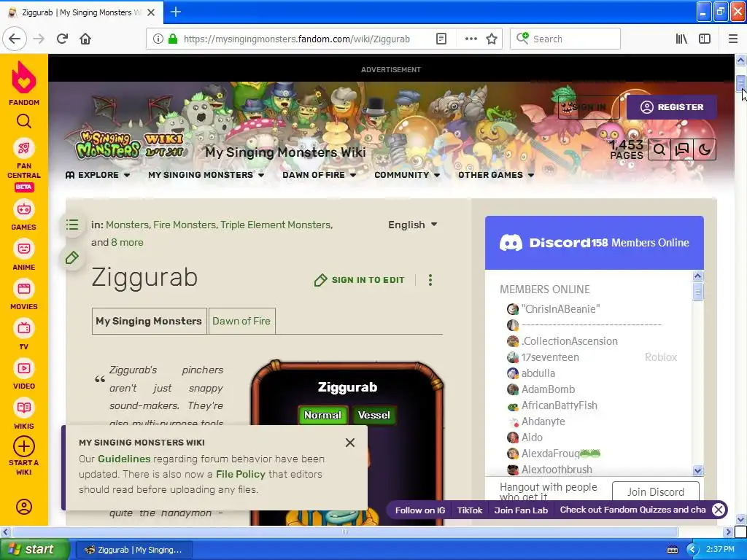Click Discord list scroll down arrow

tap(698, 470)
